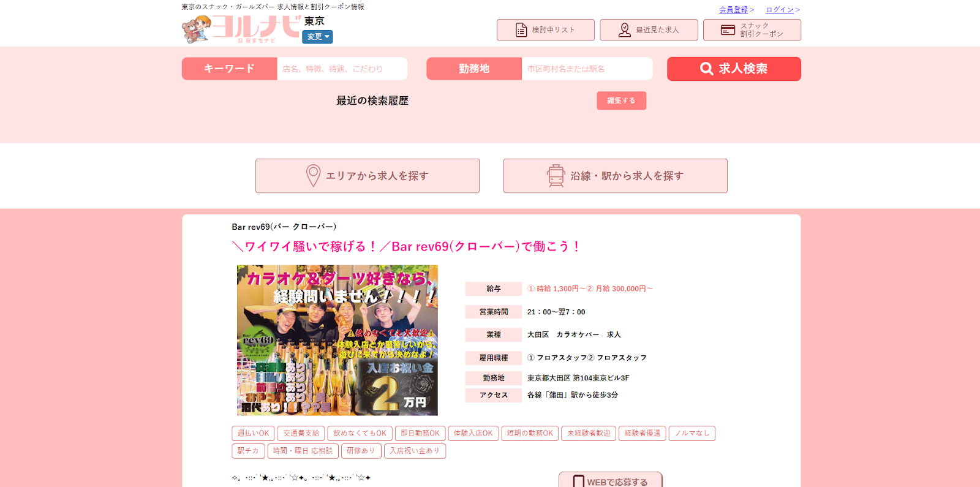Click the ①フロアスタッフ②フロアスタッフ text

coord(587,358)
